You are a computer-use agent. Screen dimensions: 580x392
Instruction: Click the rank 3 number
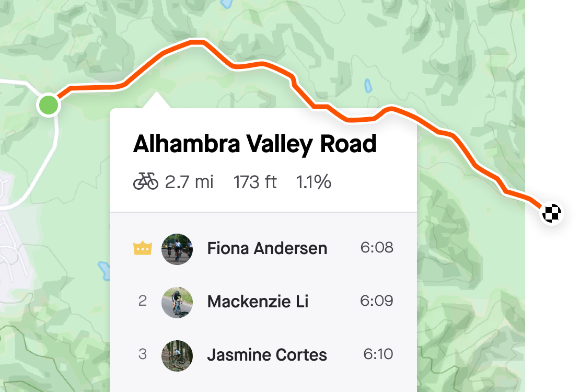point(143,354)
